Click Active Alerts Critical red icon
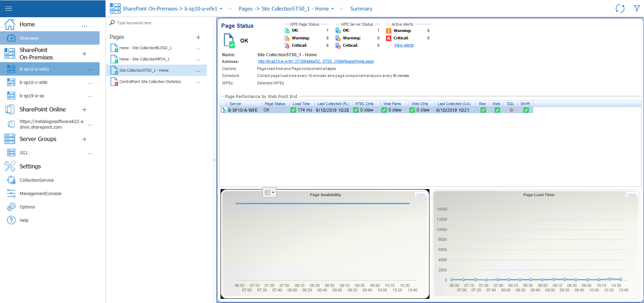The height and width of the screenshot is (303, 644). [x=389, y=38]
